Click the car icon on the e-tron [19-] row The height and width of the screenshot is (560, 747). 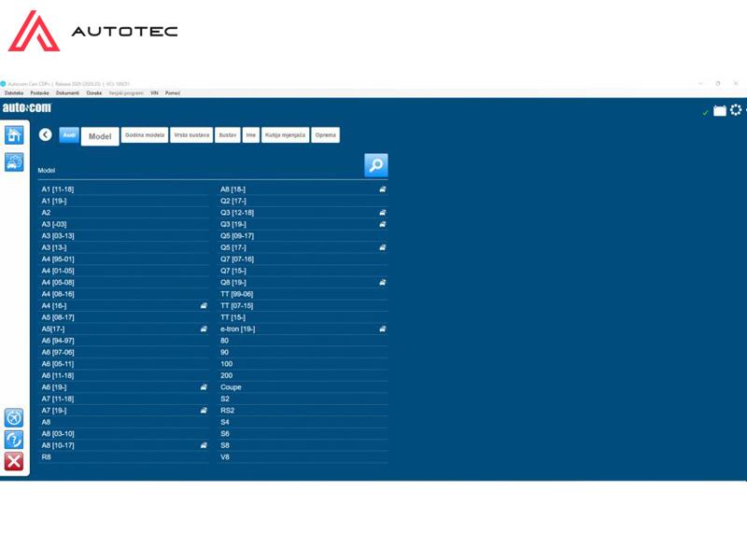click(382, 329)
